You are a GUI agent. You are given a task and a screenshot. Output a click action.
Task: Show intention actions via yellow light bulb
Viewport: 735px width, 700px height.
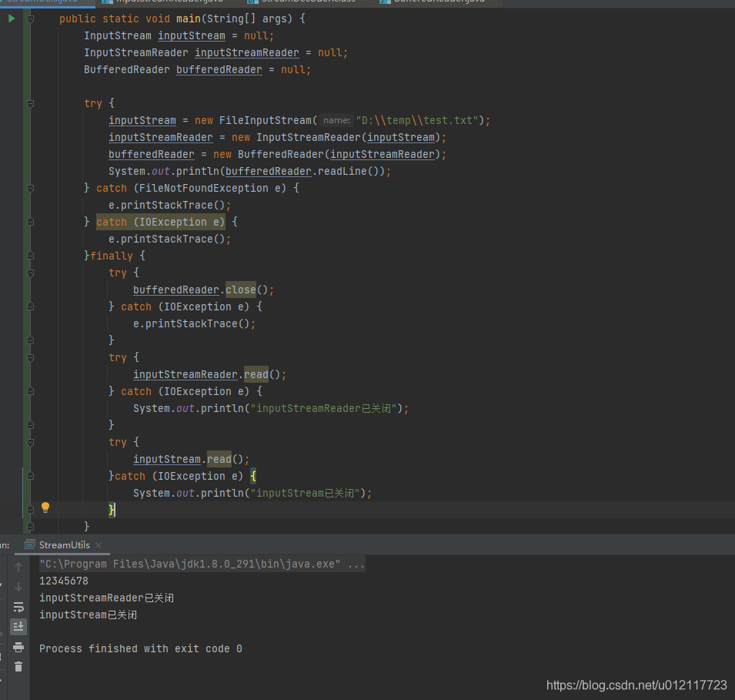[x=45, y=507]
